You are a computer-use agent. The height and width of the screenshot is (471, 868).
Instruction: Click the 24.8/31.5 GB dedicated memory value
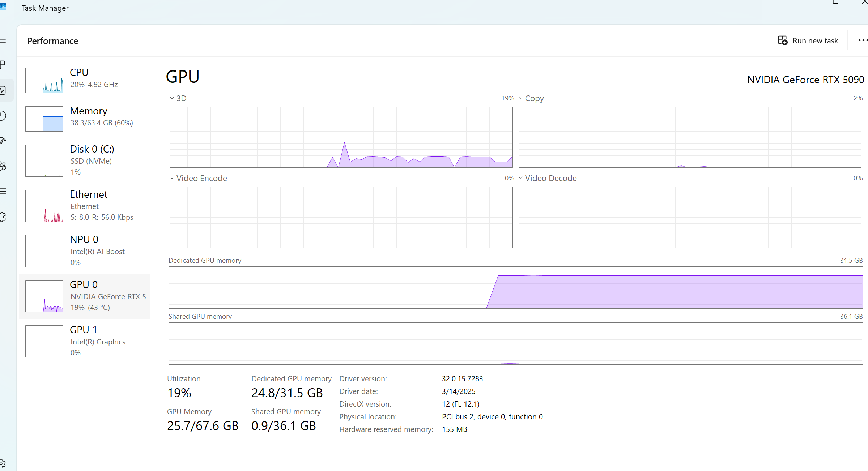[x=287, y=393]
